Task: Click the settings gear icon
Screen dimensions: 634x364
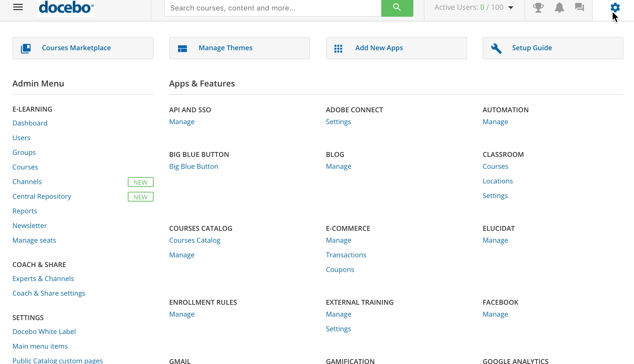Action: click(614, 7)
